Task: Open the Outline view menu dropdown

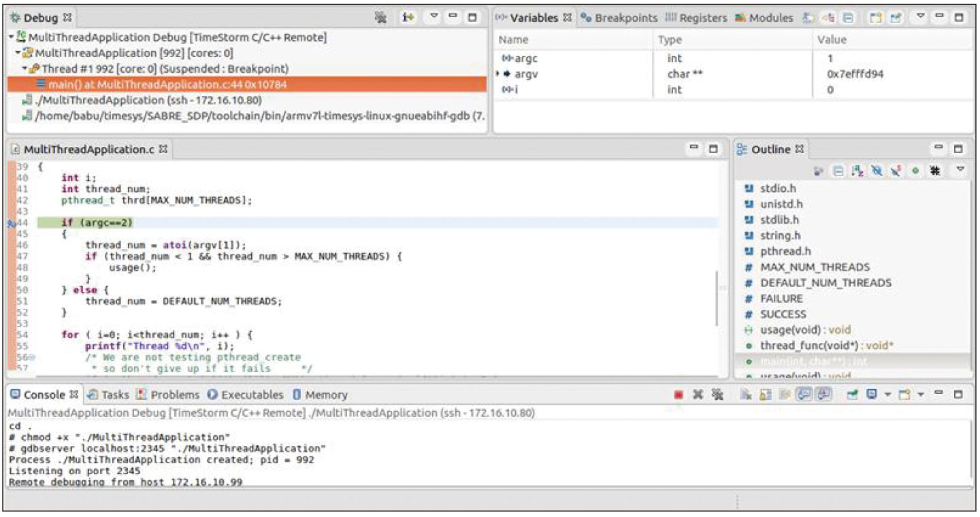Action: (x=960, y=169)
